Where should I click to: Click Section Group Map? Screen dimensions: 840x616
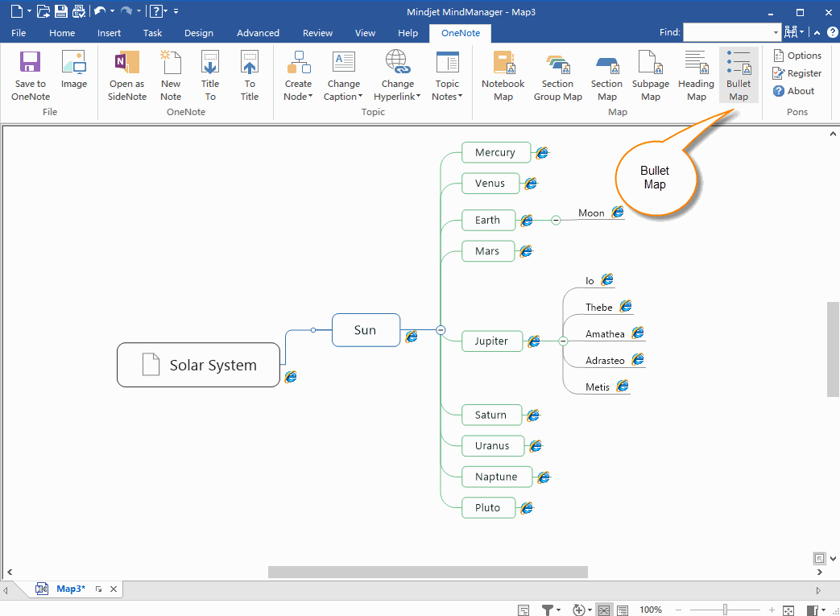click(x=557, y=76)
